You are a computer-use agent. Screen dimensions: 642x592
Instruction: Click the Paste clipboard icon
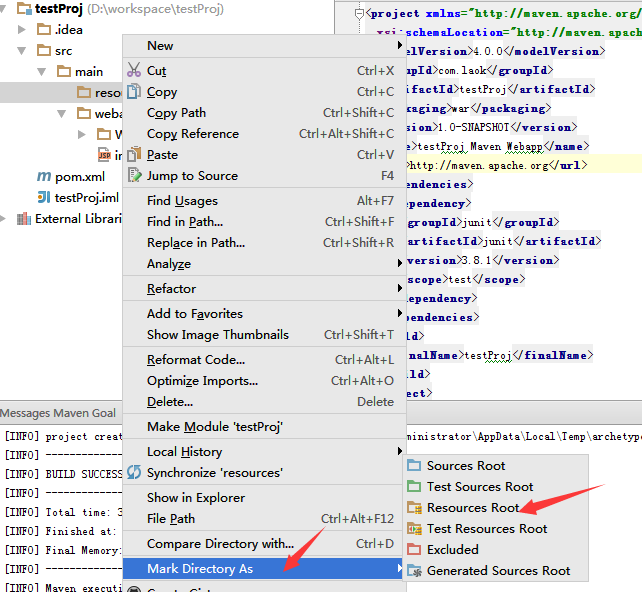click(x=135, y=155)
